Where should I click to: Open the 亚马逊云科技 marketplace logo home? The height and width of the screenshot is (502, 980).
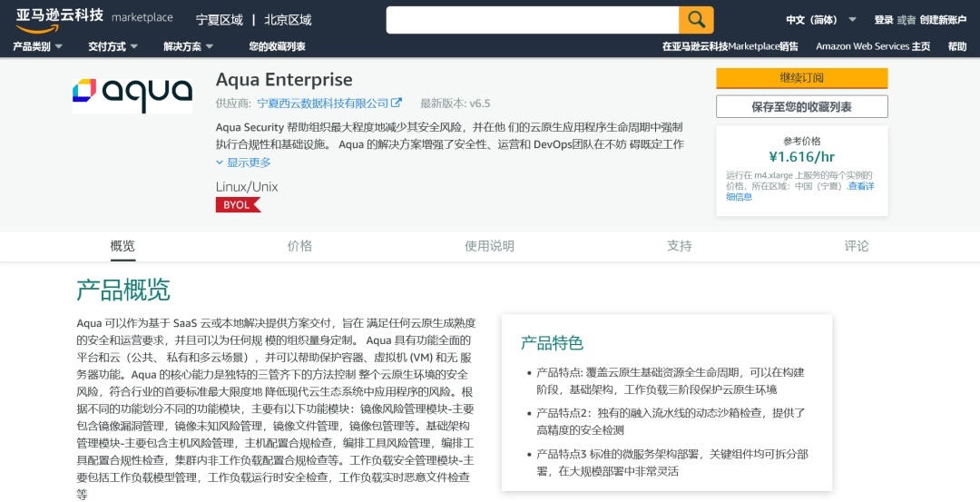(94, 18)
